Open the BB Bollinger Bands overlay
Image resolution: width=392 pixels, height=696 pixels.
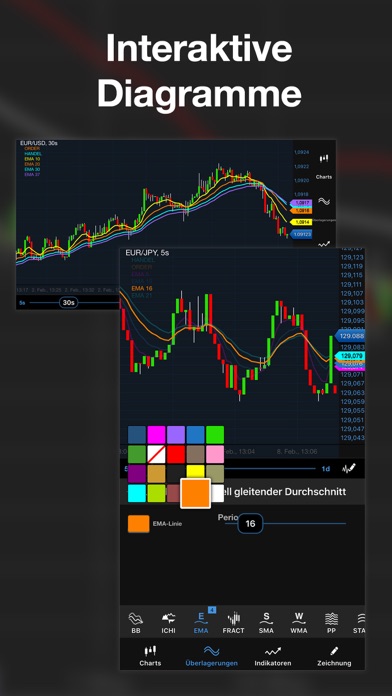136,623
